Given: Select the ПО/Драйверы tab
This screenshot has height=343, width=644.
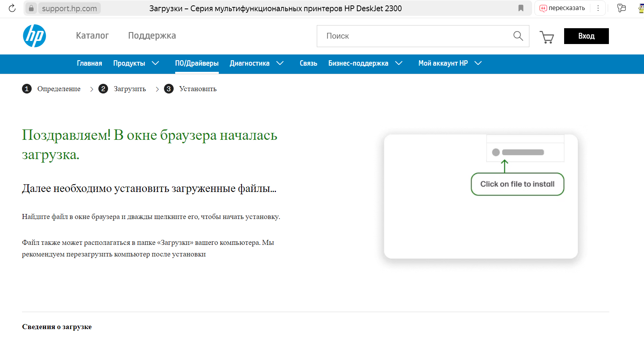Looking at the screenshot, I should 197,63.
